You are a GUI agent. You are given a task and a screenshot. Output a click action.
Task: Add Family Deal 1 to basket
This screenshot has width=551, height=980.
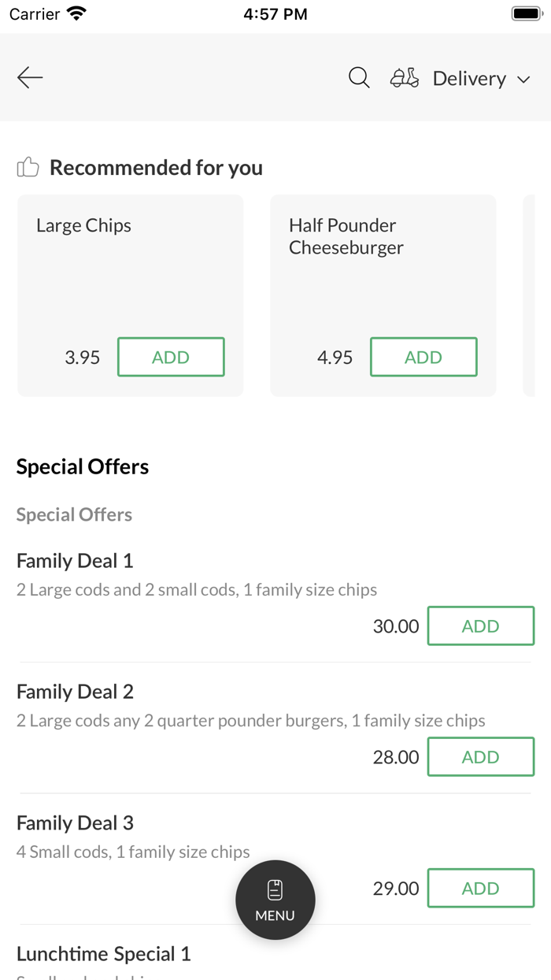click(x=480, y=625)
